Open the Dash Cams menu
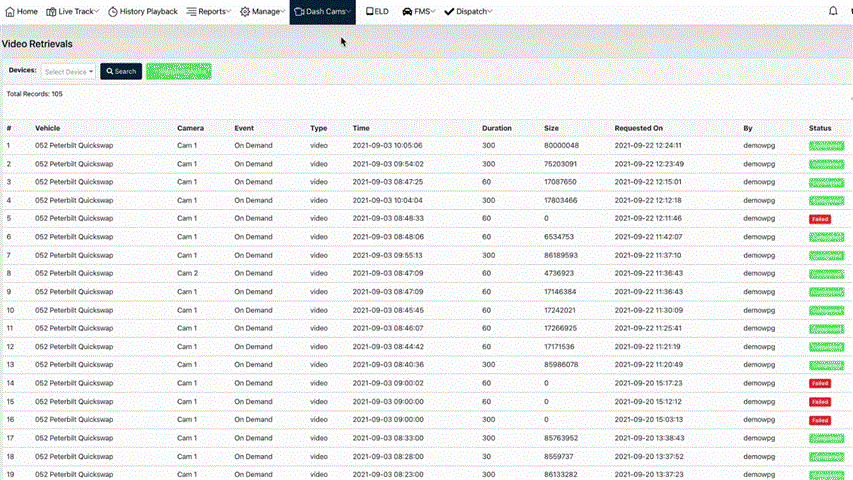Viewport: 853px width, 480px height. tap(323, 11)
